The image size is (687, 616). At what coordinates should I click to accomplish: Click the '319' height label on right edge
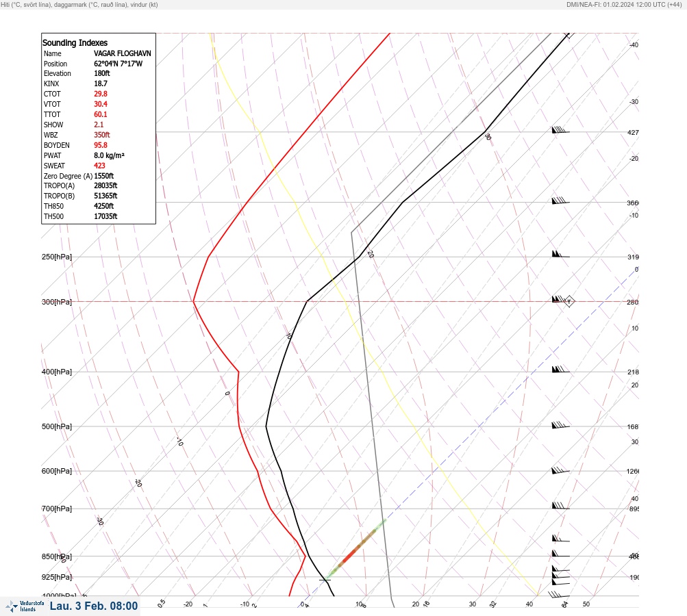tap(633, 257)
